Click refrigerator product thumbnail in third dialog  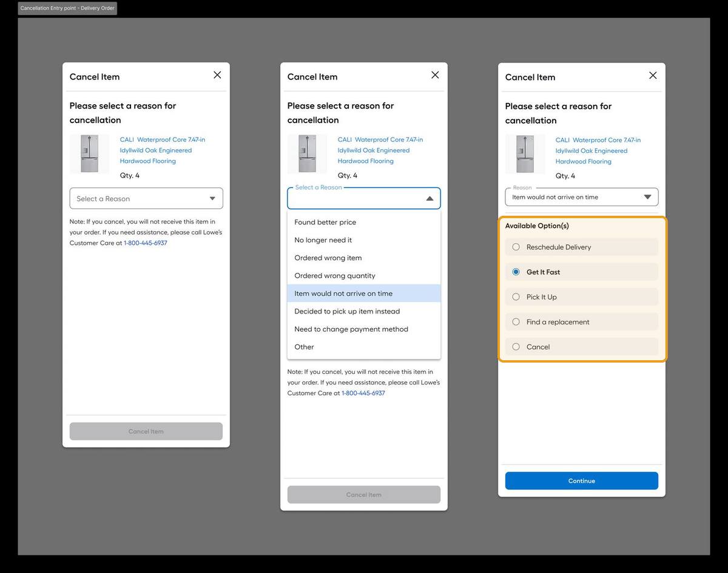coord(525,155)
